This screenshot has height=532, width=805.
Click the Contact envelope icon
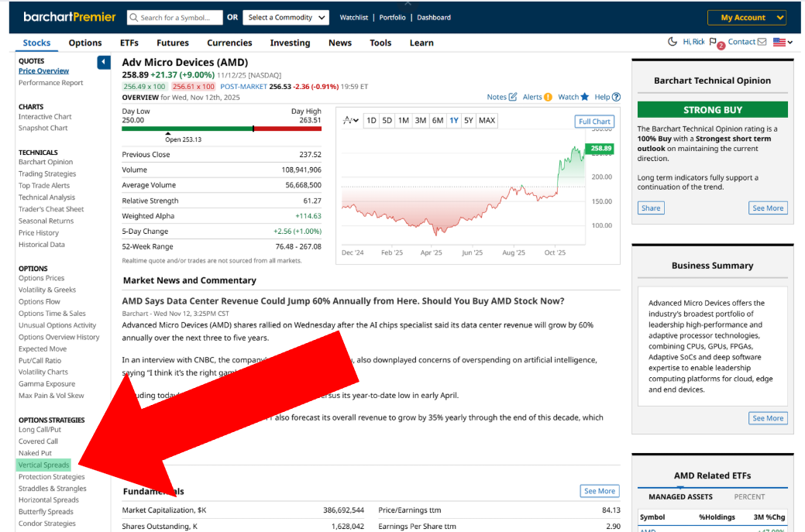pos(762,42)
